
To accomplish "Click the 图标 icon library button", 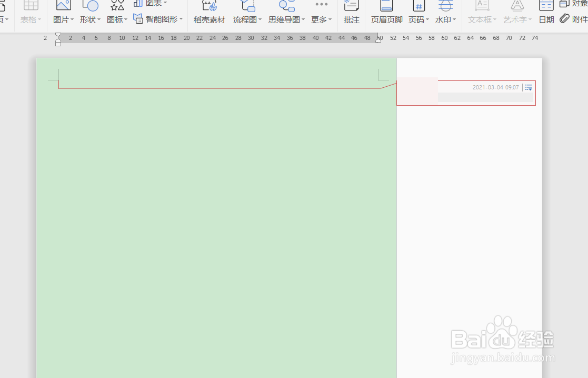I will (117, 5).
